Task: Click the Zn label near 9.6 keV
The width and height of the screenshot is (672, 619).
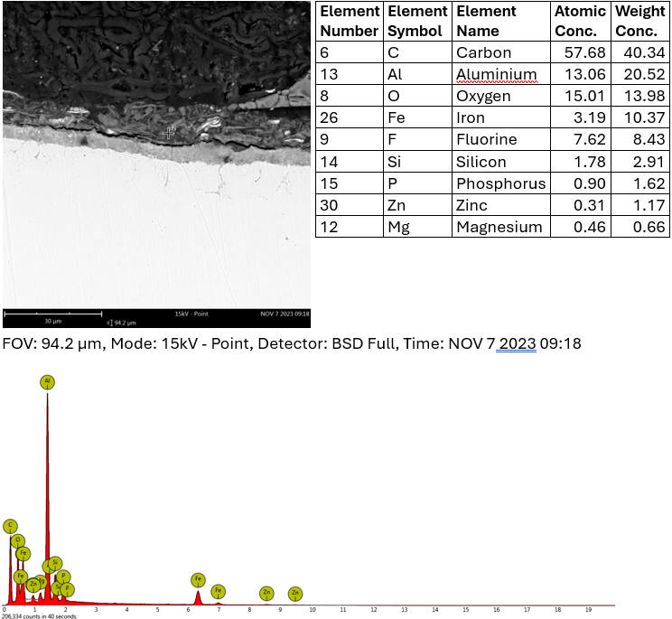Action: click(x=295, y=594)
